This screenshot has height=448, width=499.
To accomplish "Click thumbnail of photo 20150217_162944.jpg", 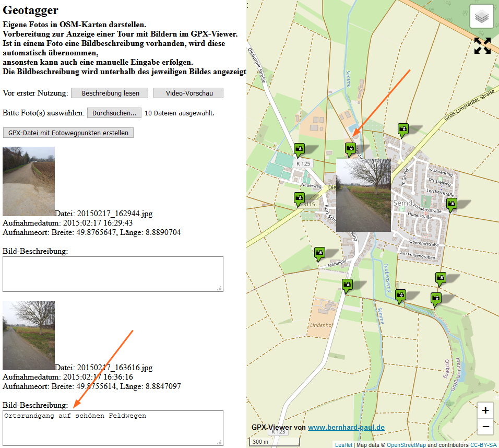I will click(x=29, y=181).
